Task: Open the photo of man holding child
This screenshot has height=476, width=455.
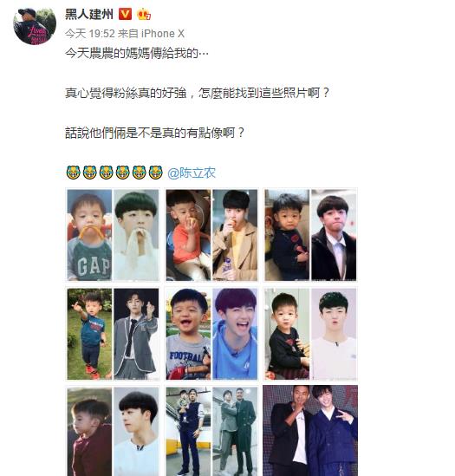Action: click(211, 431)
